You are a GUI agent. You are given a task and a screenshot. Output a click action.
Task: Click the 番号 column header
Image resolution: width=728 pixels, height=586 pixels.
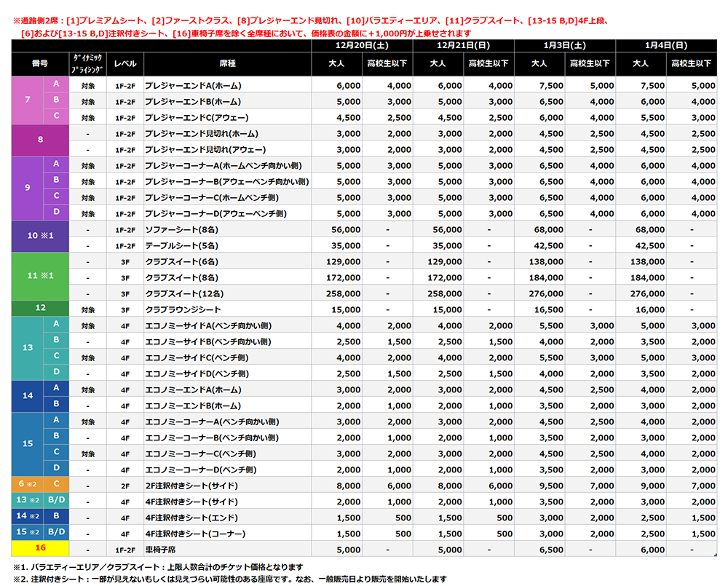(41, 64)
